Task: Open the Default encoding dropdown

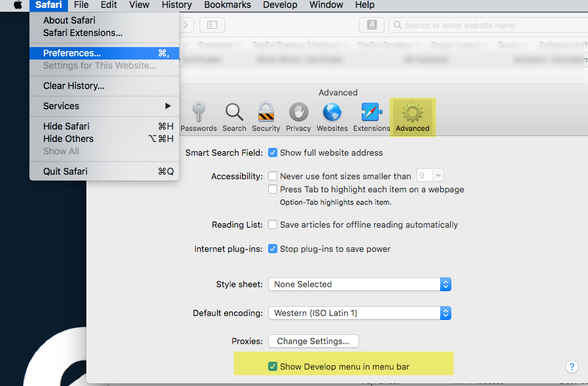Action: (360, 313)
